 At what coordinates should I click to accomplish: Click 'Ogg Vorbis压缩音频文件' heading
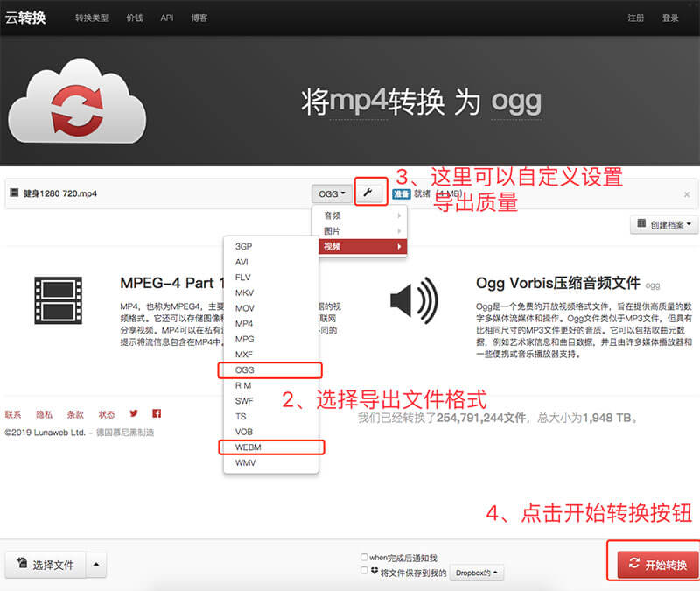(558, 283)
